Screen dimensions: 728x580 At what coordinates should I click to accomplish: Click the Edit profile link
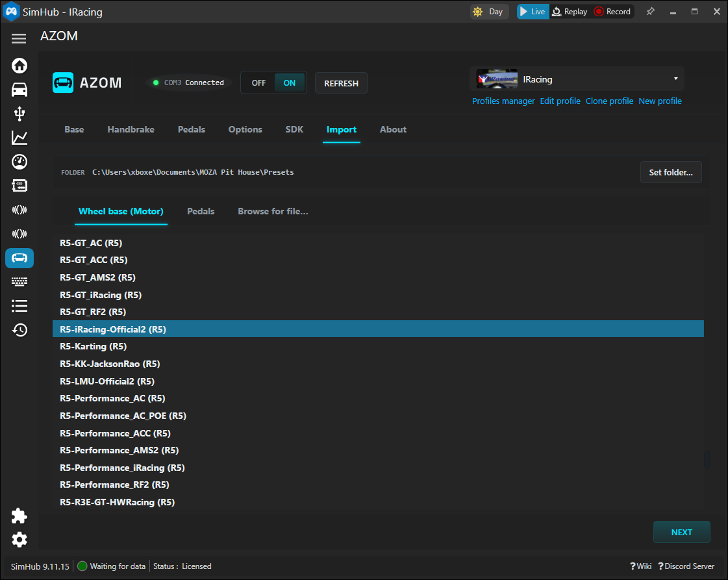pyautogui.click(x=560, y=101)
